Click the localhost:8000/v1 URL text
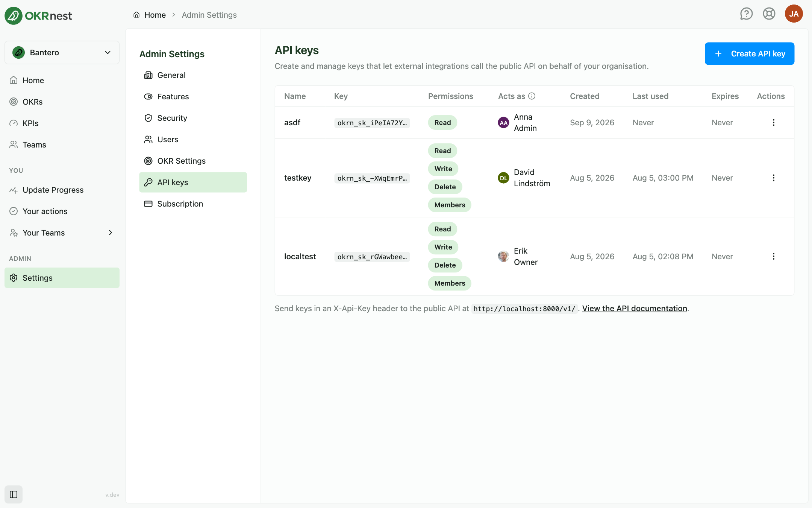This screenshot has height=508, width=812. 524,309
